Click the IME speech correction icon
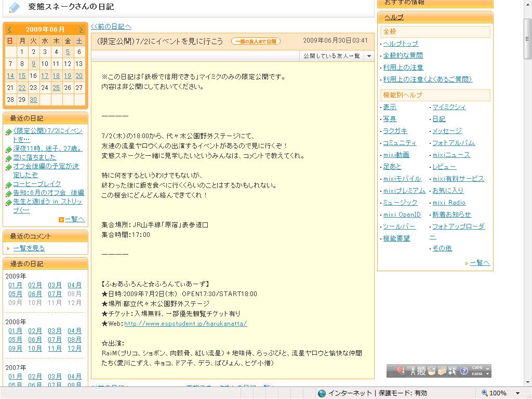Viewport: 532px width, 399px height. [401, 371]
